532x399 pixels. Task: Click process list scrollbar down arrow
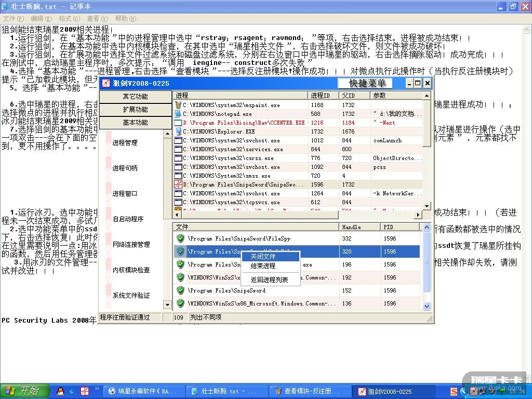click(427, 206)
